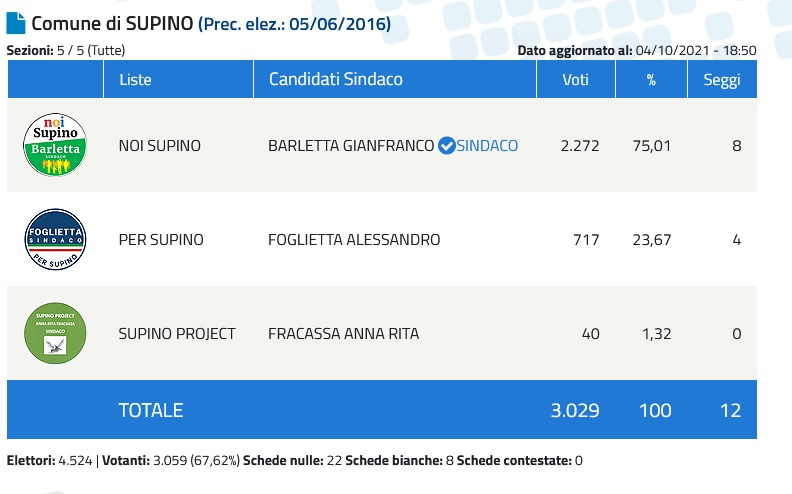Click the blue checkmark badge next to SINDACO
The height and width of the screenshot is (494, 792).
click(x=447, y=146)
